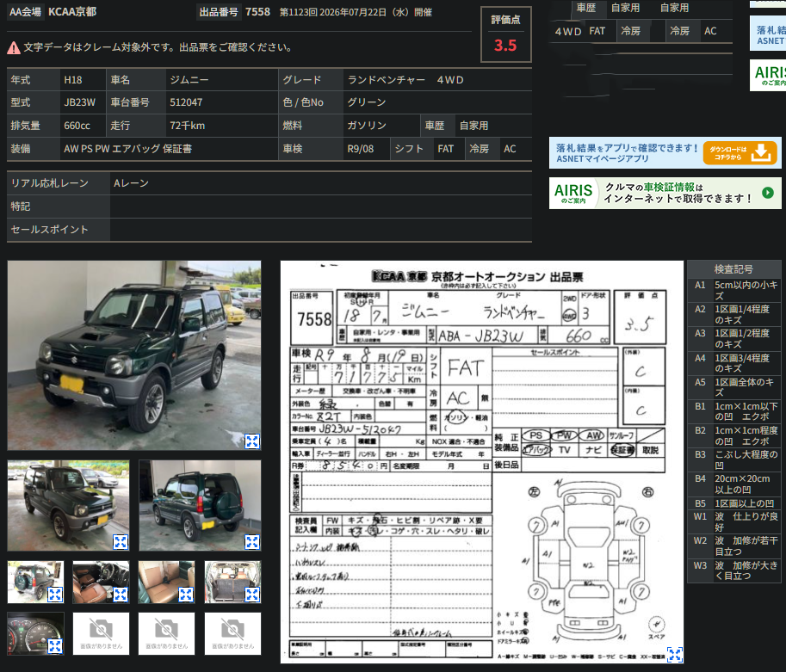
Task: Open the brown seat interior photo
Action: [166, 583]
